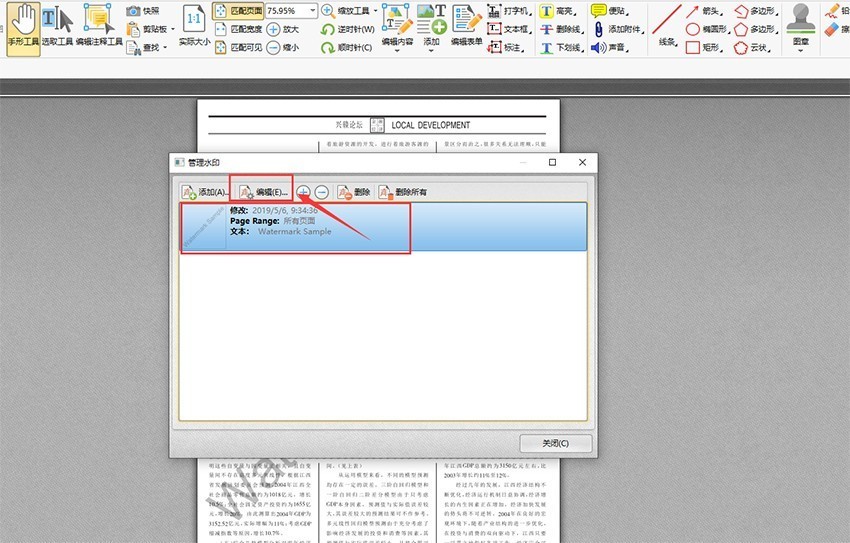Select the 高亮 highlight tool
The width and height of the screenshot is (850, 543).
[559, 11]
